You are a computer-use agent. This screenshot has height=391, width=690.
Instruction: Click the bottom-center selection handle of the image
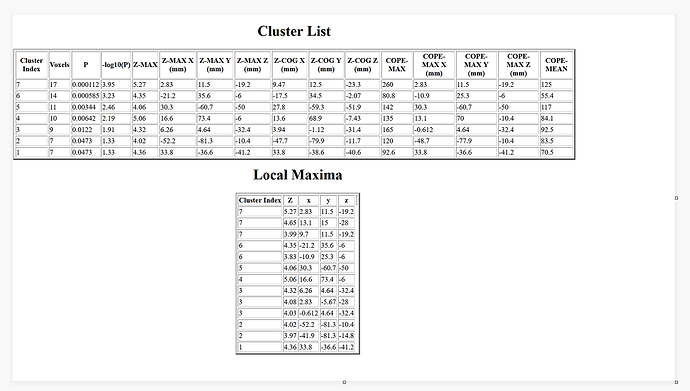tap(344, 382)
